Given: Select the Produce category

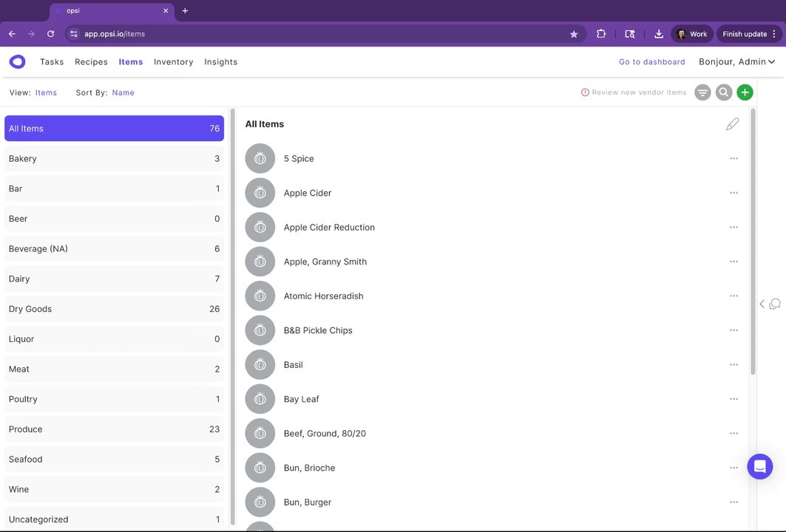Looking at the screenshot, I should pyautogui.click(x=115, y=429).
